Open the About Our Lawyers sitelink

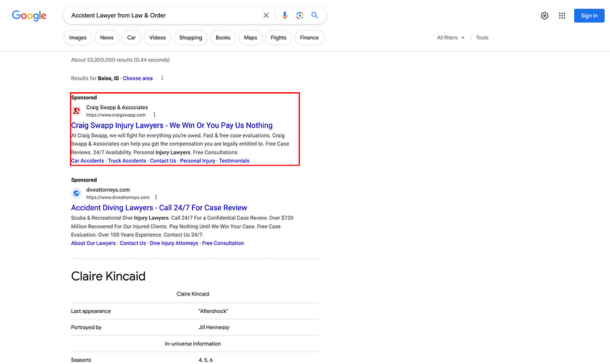94,243
